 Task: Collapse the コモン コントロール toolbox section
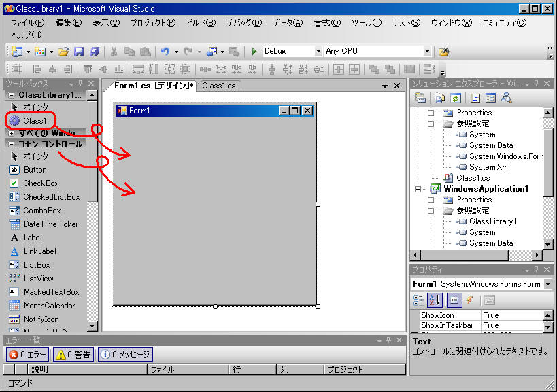(x=12, y=144)
